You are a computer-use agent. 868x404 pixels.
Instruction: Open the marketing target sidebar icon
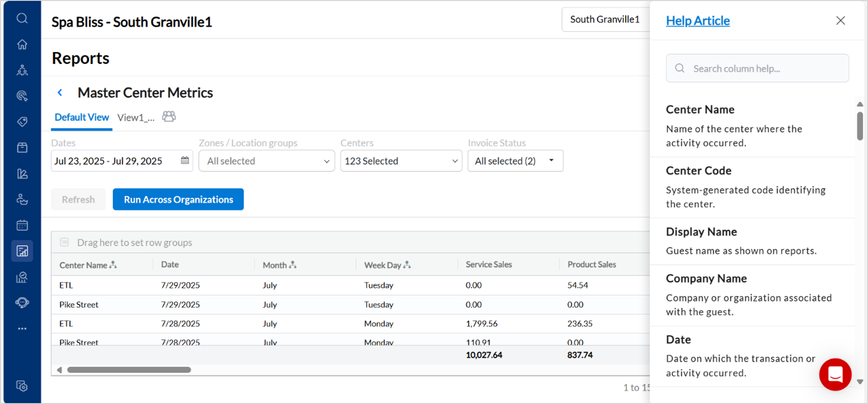(x=22, y=96)
